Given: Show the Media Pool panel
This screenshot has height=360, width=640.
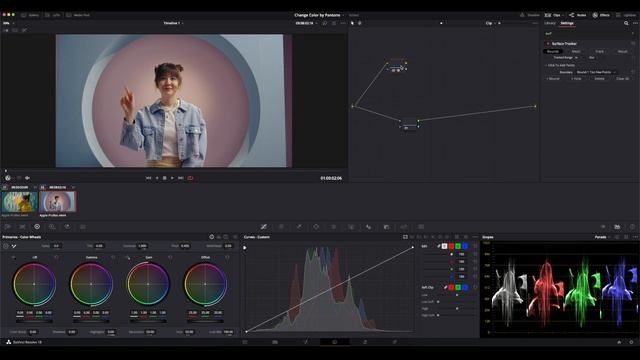Looking at the screenshot, I should (78, 15).
